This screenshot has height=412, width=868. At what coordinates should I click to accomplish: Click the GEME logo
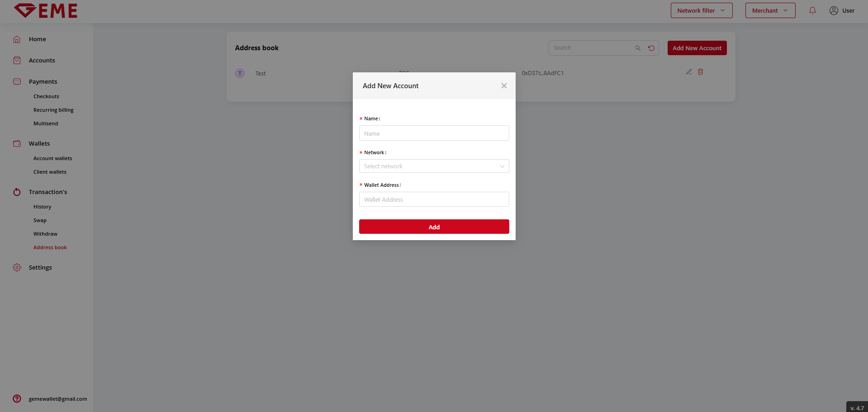coord(46,11)
